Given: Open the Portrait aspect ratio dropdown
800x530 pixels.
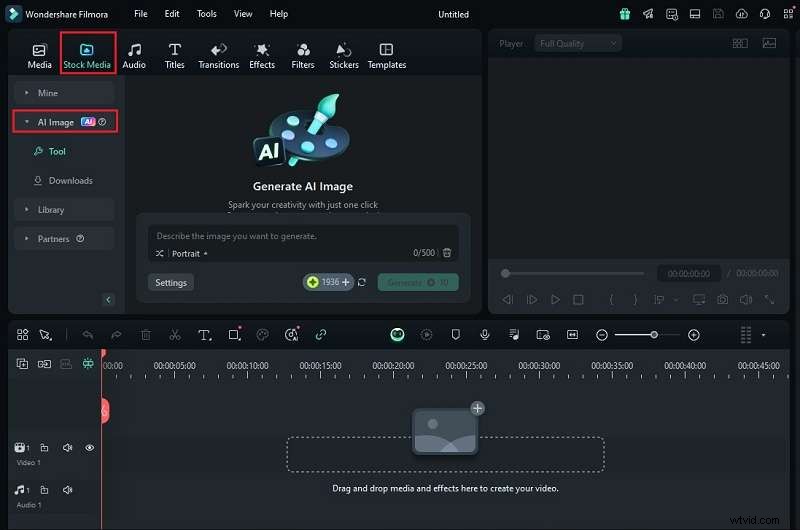Looking at the screenshot, I should 187,254.
